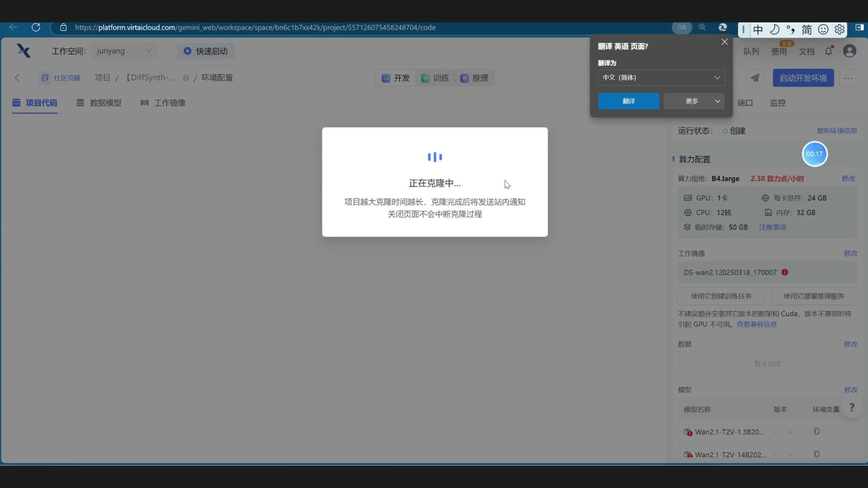Open IME settings gear icon

tap(840, 29)
